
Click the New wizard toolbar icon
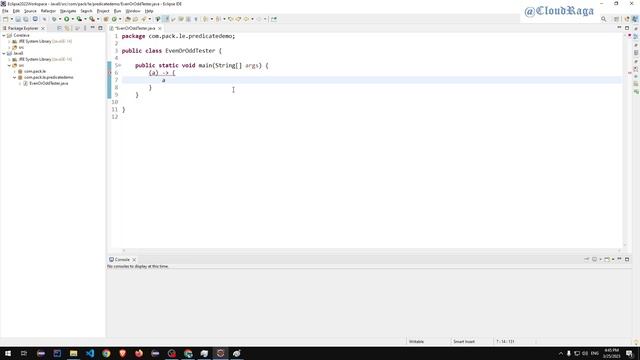tap(5, 19)
